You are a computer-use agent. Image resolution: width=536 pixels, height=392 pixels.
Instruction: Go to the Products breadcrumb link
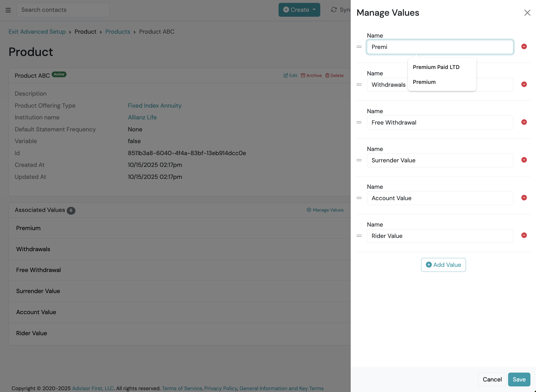tap(118, 32)
